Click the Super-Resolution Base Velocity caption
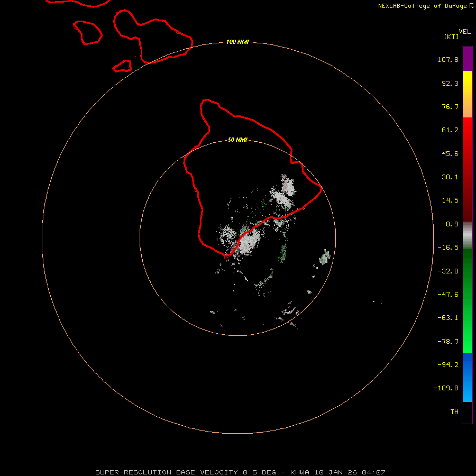 [x=241, y=472]
